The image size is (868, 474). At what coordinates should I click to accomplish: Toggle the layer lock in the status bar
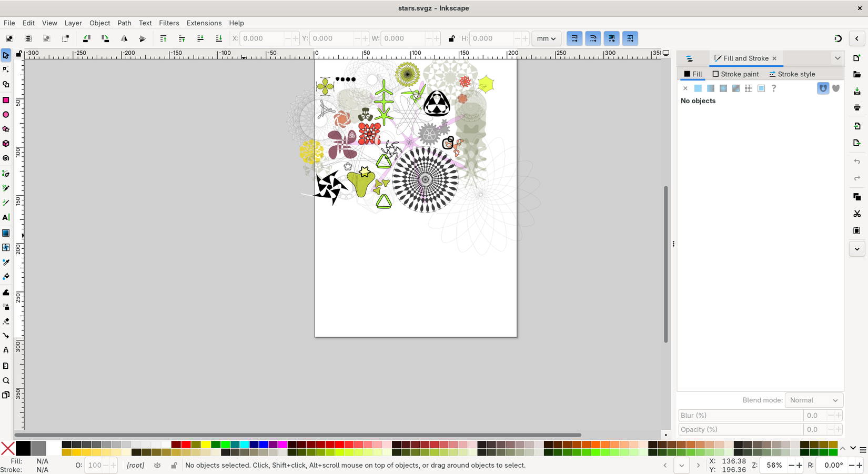point(174,465)
